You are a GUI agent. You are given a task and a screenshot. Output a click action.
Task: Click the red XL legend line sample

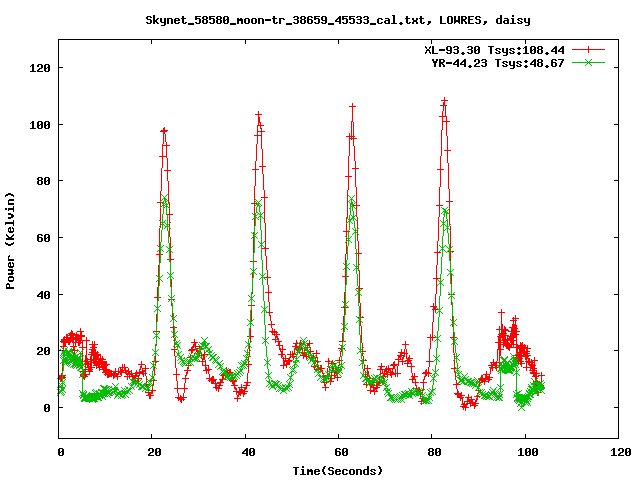click(x=588, y=50)
